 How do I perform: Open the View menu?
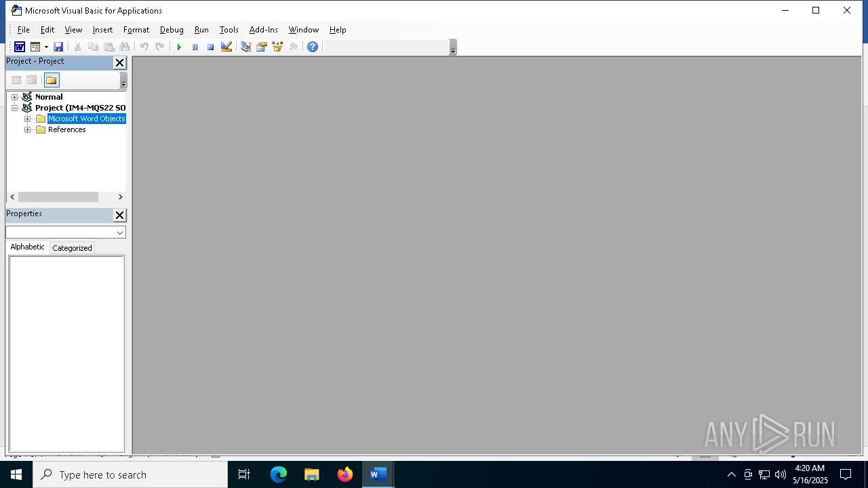point(73,30)
